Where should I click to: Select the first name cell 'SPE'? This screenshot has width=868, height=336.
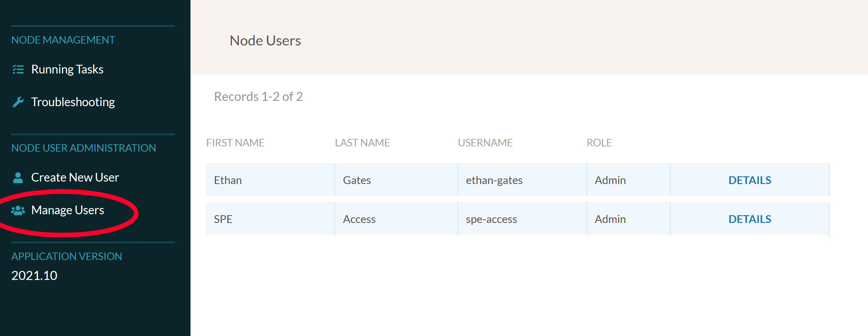tap(270, 219)
